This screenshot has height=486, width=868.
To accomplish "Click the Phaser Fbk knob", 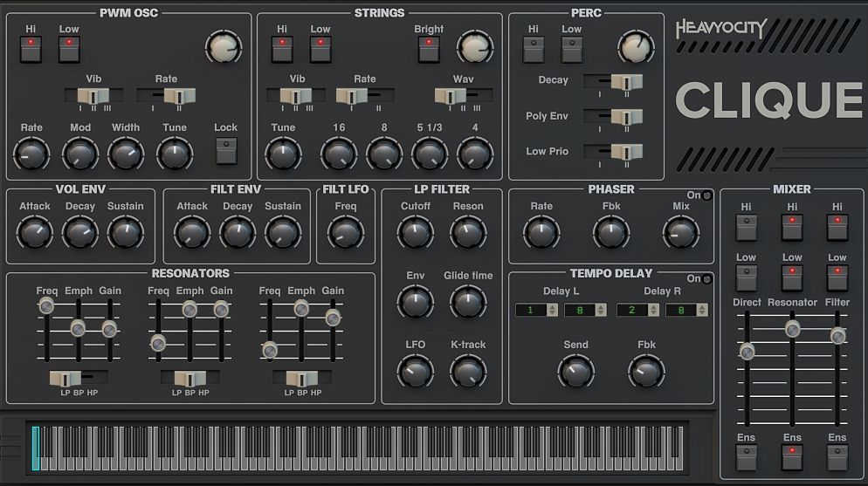I will (611, 233).
